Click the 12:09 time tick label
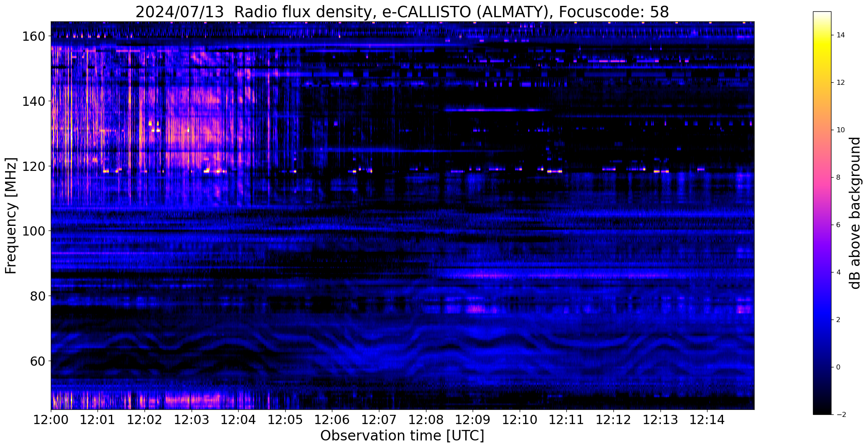 (x=473, y=420)
